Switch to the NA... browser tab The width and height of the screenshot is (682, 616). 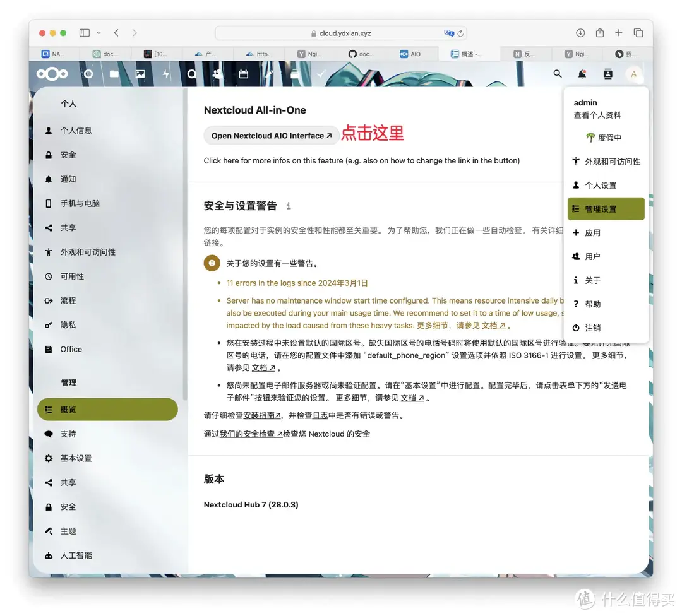(53, 54)
